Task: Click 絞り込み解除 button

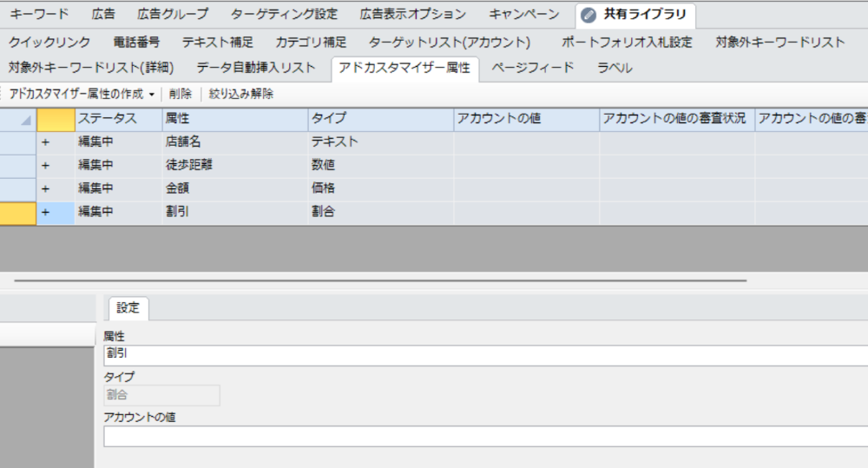Action: tap(241, 94)
